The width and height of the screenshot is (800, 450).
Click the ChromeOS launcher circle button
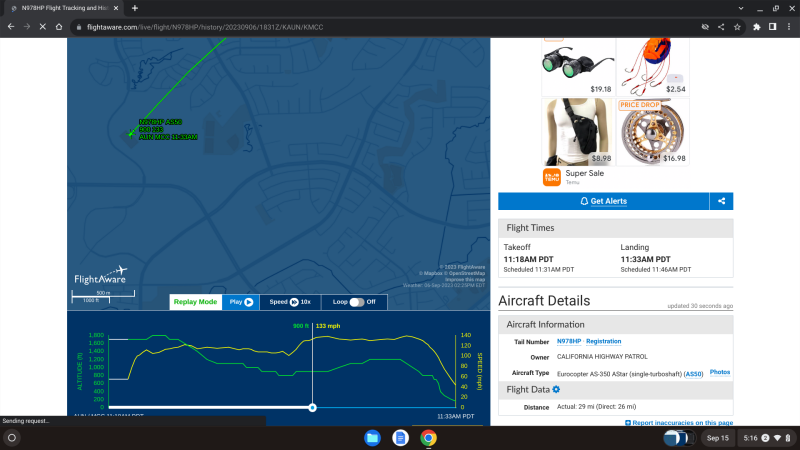tap(12, 438)
